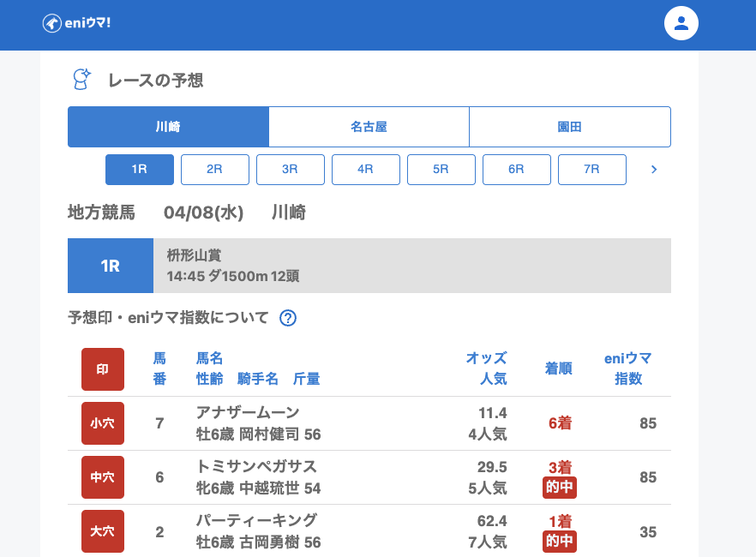Click the eniウマ! logo in header
Viewport: 756px width, 557px height.
click(76, 23)
